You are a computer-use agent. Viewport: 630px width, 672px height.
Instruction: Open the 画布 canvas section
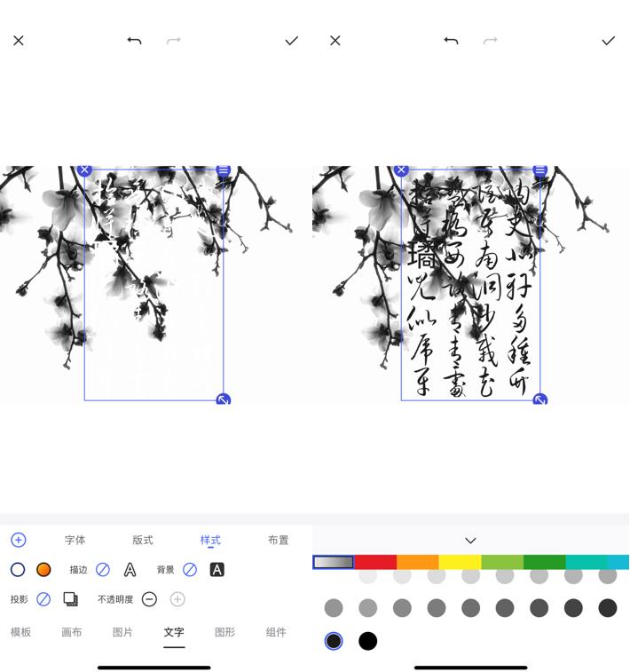(x=72, y=632)
